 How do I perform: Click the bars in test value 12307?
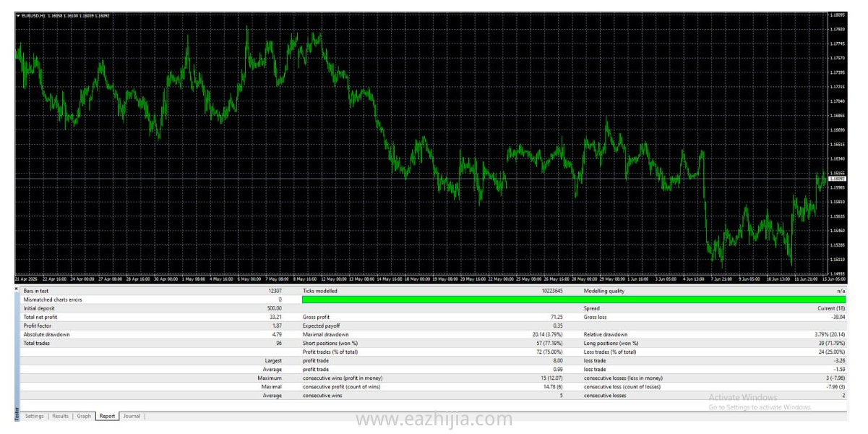coord(275,291)
